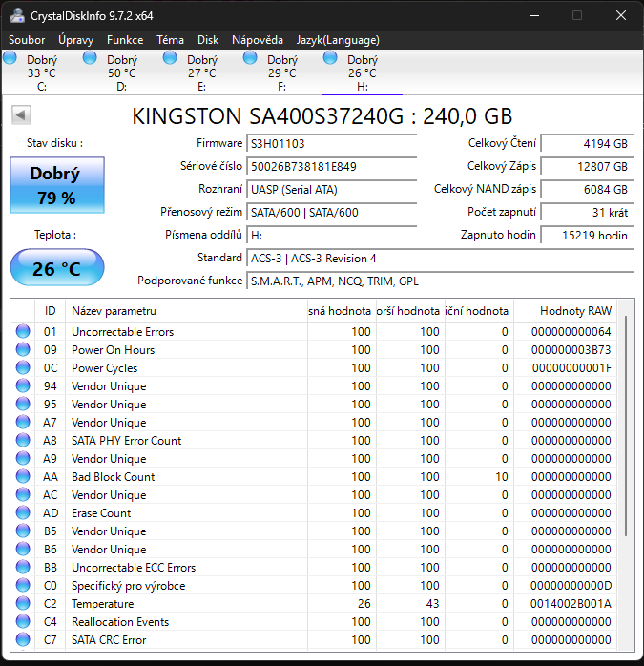The width and height of the screenshot is (644, 666).
Task: Click the Celkový NAND zápis value 6084 GB
Action: (587, 190)
